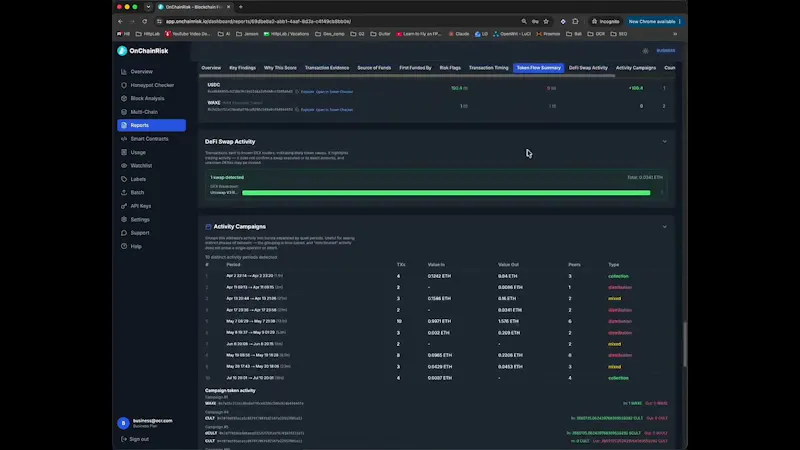This screenshot has width=800, height=450.
Task: Open the Transaction Timing tab
Action: [x=489, y=68]
